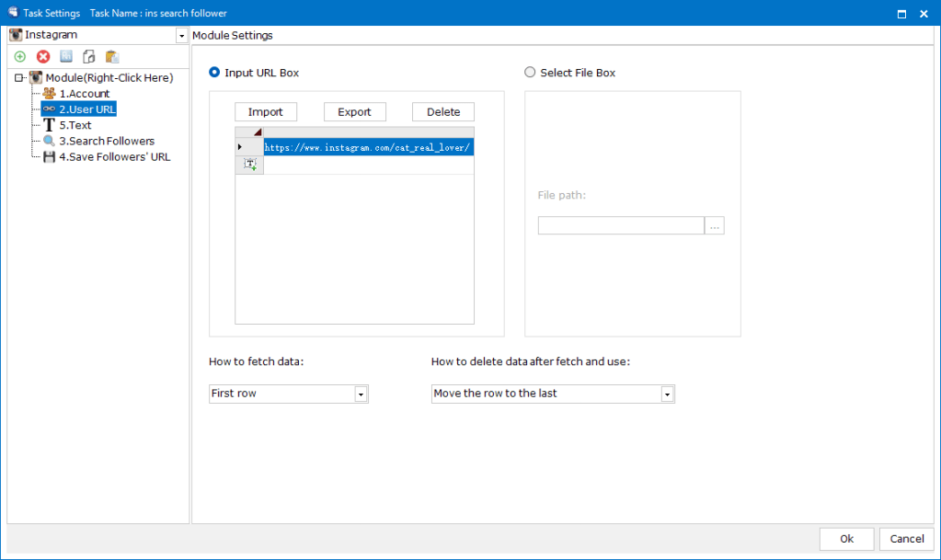Select the Input URL Box radio button
Image resolution: width=941 pixels, height=560 pixels.
(215, 73)
